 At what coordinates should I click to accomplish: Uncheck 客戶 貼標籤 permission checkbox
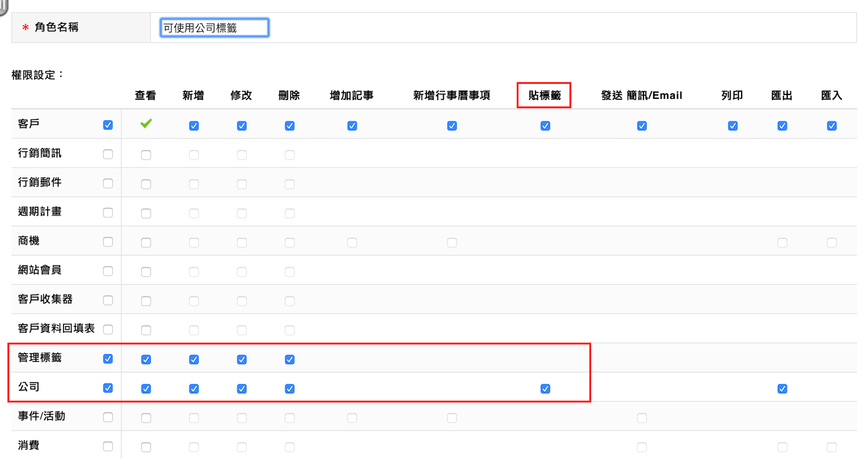[x=545, y=126]
